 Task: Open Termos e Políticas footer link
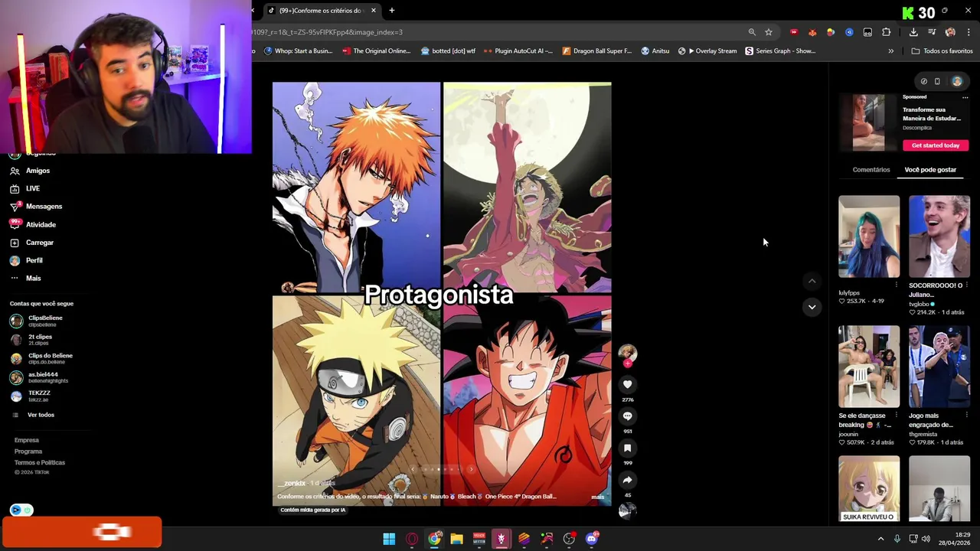coord(39,463)
